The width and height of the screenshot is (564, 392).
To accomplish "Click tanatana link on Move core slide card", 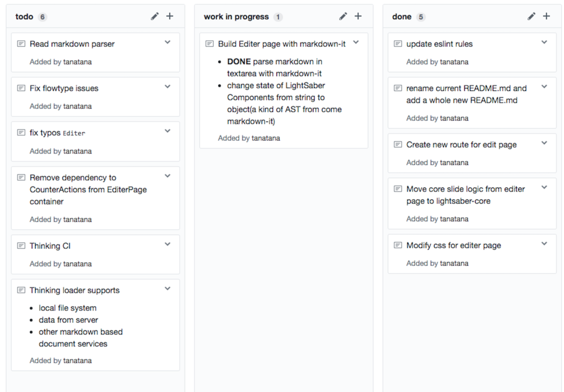I will pos(454,219).
